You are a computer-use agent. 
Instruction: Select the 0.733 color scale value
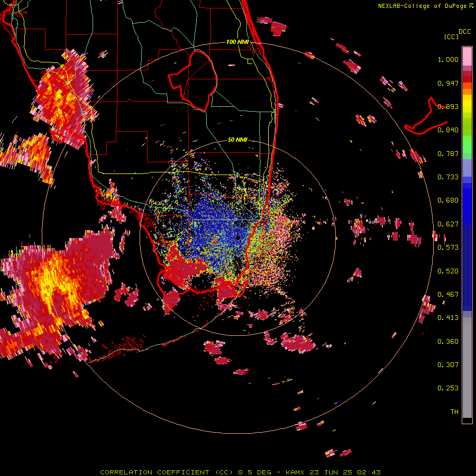tap(448, 177)
